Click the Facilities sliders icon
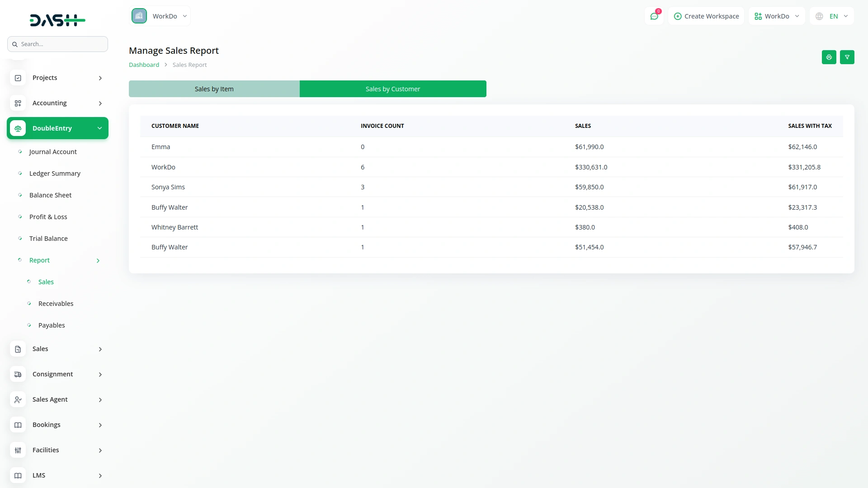 point(18,450)
